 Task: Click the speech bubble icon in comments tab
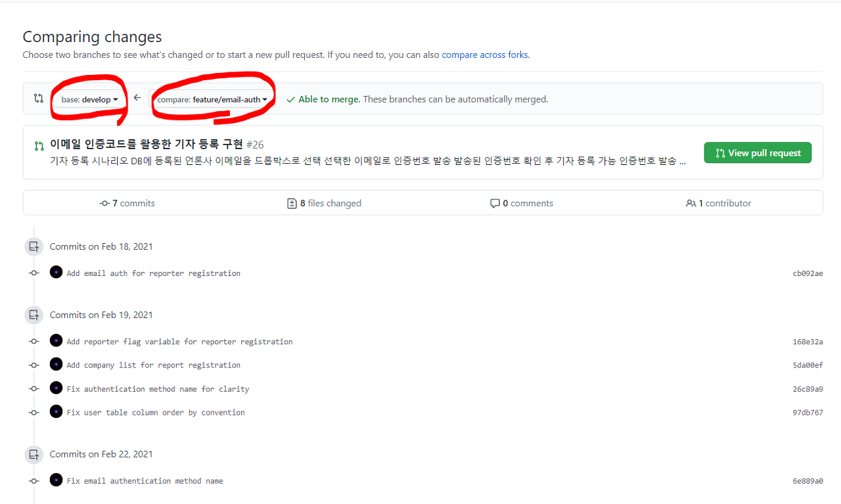[495, 204]
